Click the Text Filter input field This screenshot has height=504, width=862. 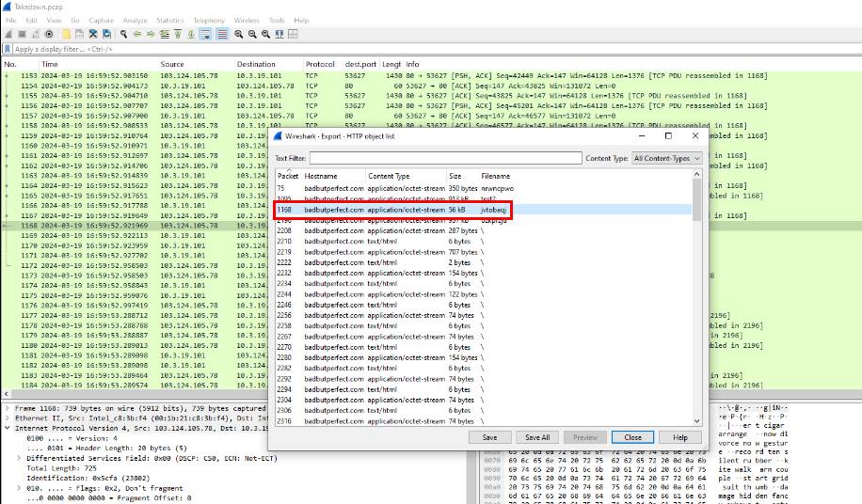(452, 159)
